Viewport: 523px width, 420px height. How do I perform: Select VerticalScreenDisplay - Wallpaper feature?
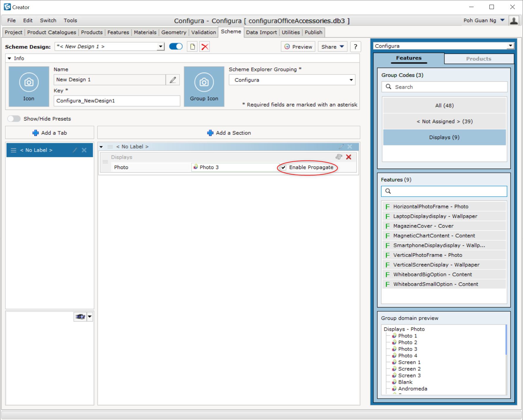(x=444, y=265)
